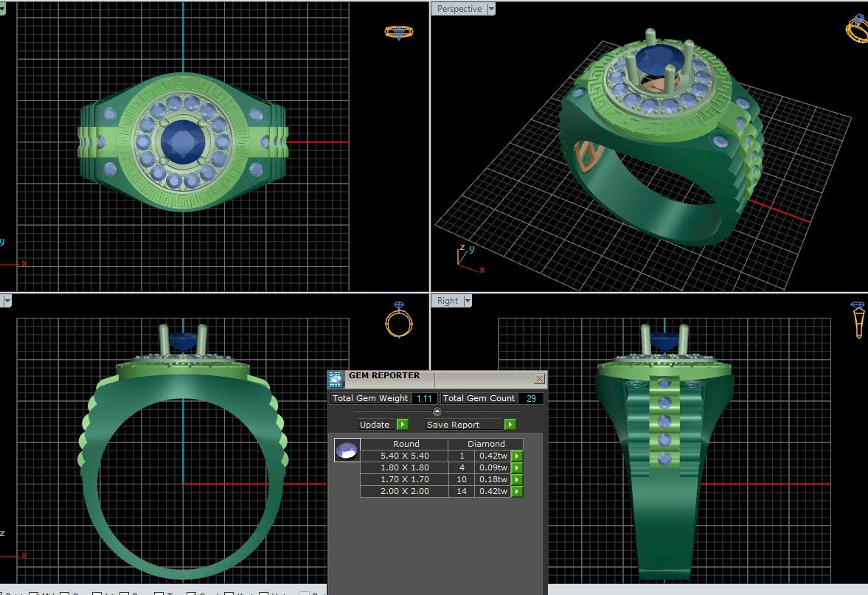Close the Gem Reporter panel
The image size is (868, 595).
pyautogui.click(x=539, y=378)
